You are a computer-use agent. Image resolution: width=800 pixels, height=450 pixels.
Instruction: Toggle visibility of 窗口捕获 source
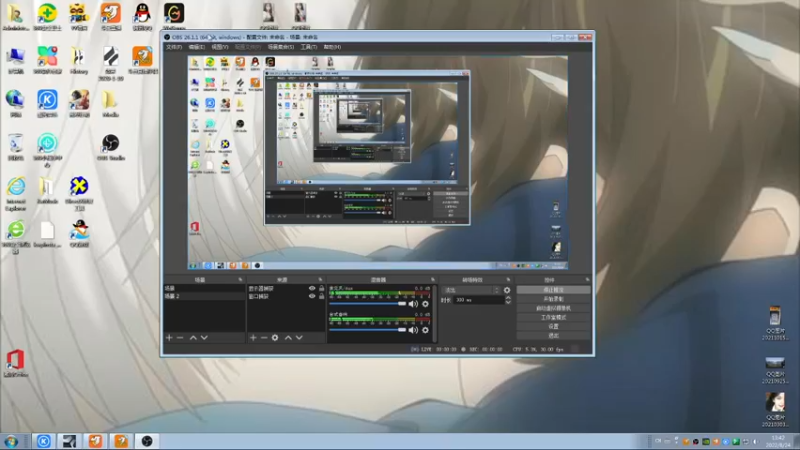(312, 296)
